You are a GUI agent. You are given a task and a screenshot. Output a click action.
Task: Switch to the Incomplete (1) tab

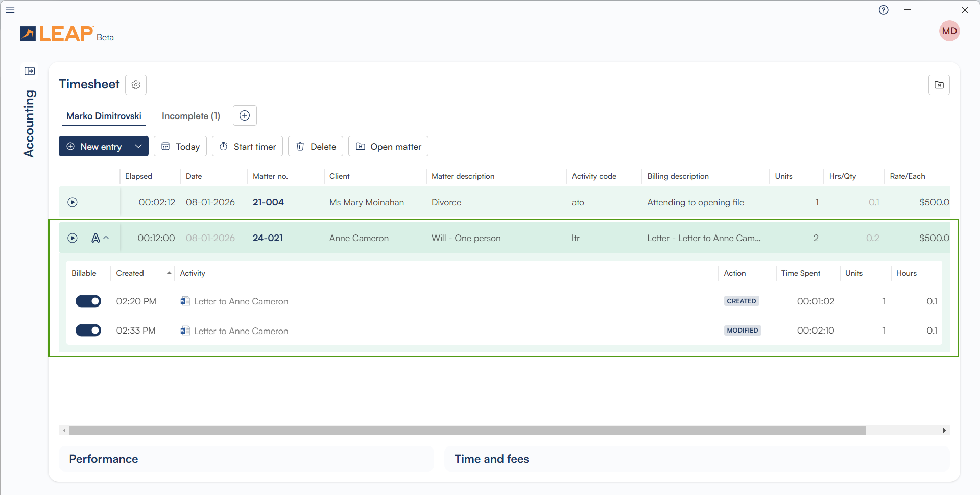(190, 116)
